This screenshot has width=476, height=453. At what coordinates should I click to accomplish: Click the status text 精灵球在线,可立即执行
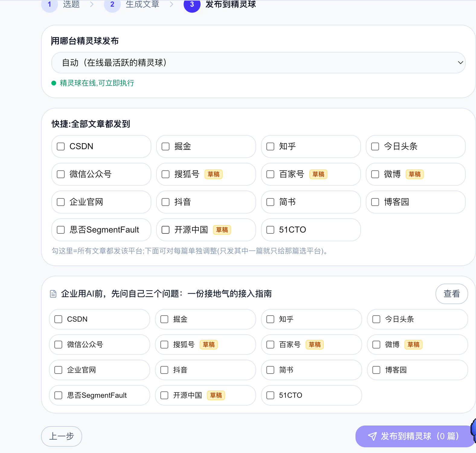(97, 83)
